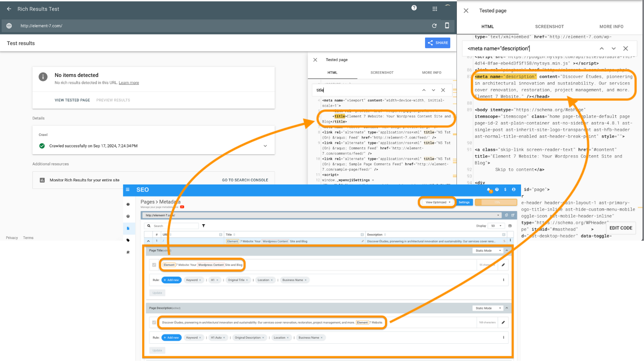Click GO TO SEARCH CONSOLE
Viewport: 644px width, 361px height.
(x=245, y=180)
